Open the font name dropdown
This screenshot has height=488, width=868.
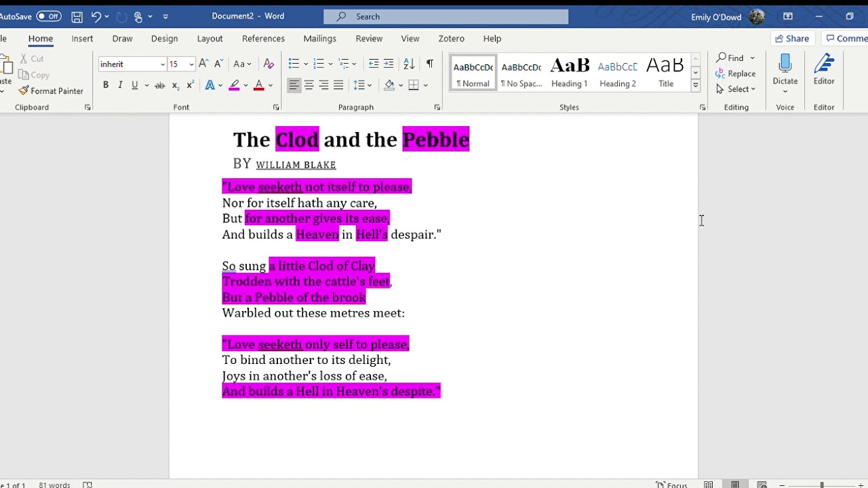coord(163,64)
